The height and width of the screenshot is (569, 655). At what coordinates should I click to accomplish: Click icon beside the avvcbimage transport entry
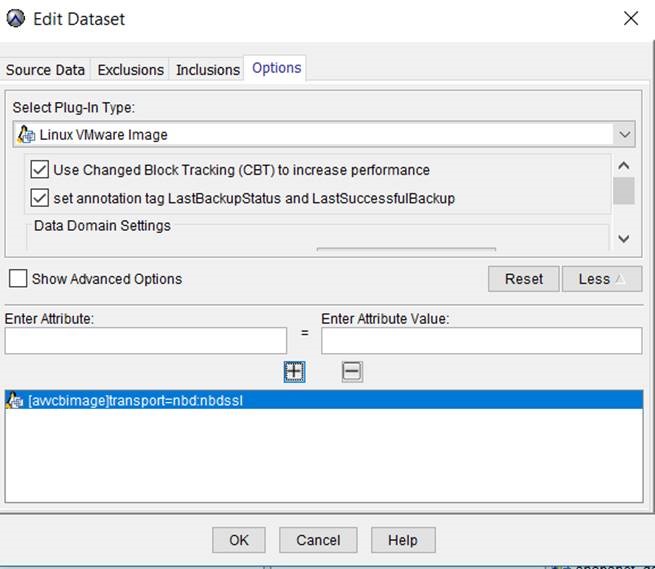(x=15, y=401)
